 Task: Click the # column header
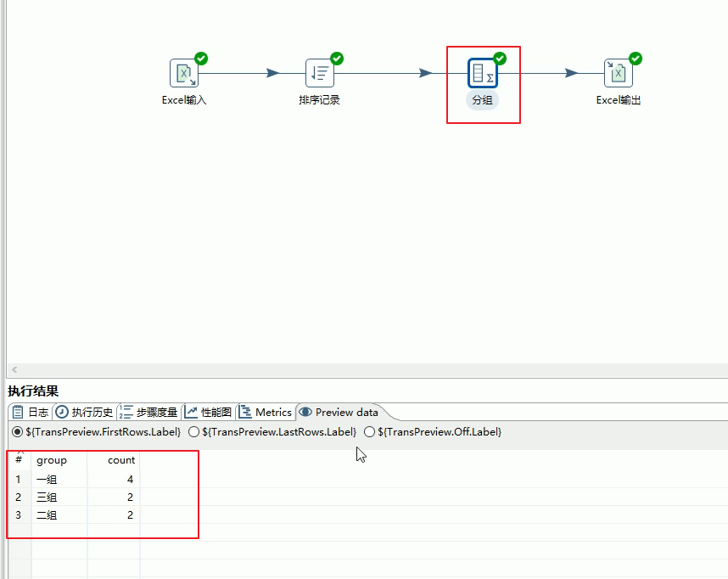click(x=19, y=460)
